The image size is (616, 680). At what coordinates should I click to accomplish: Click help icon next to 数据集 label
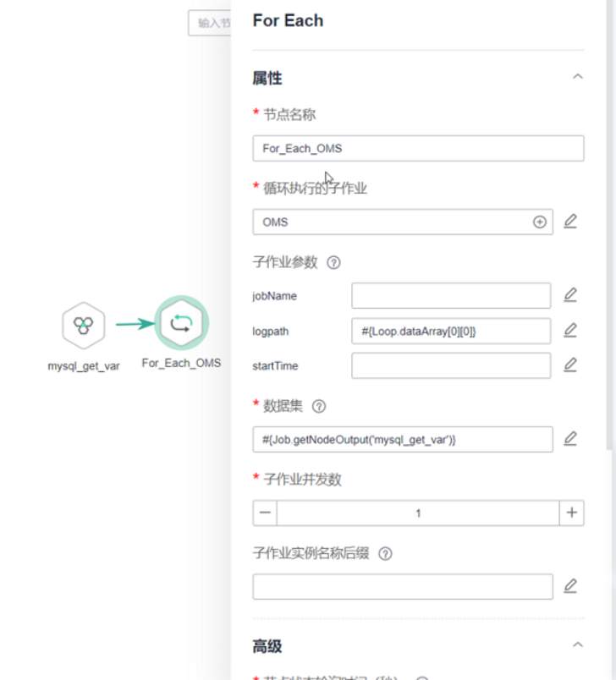(x=319, y=406)
